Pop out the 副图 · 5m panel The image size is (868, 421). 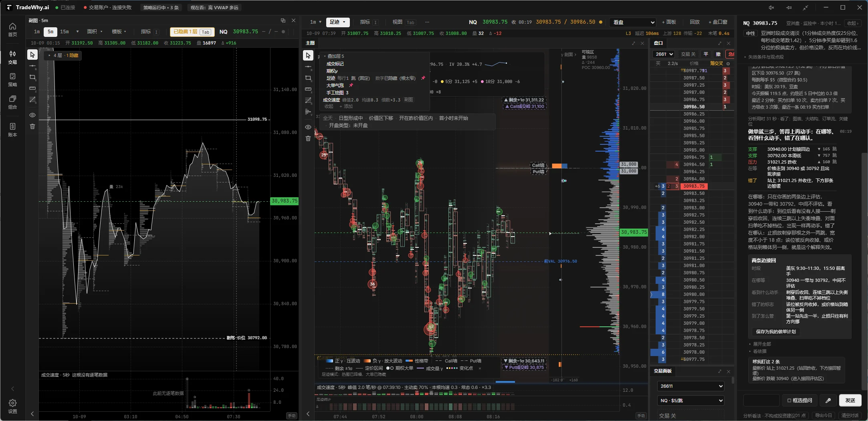[283, 20]
